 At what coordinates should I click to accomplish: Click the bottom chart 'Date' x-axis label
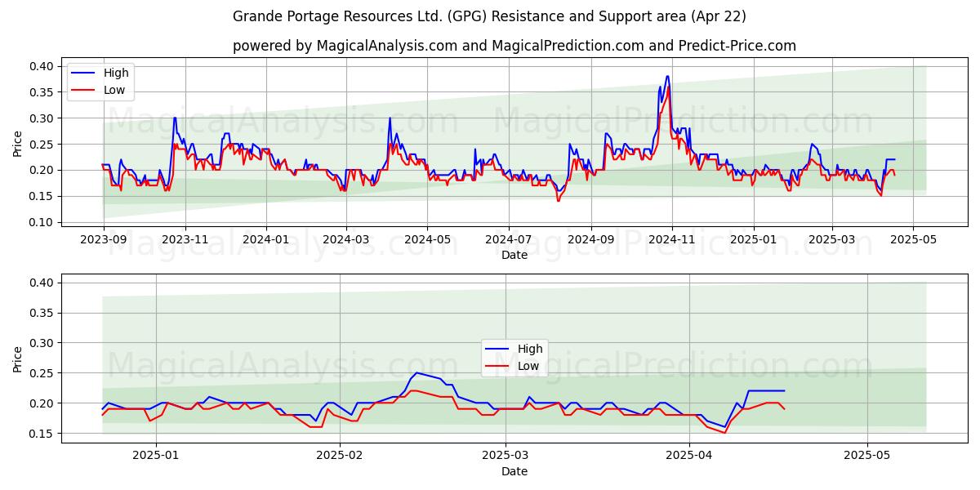point(514,471)
